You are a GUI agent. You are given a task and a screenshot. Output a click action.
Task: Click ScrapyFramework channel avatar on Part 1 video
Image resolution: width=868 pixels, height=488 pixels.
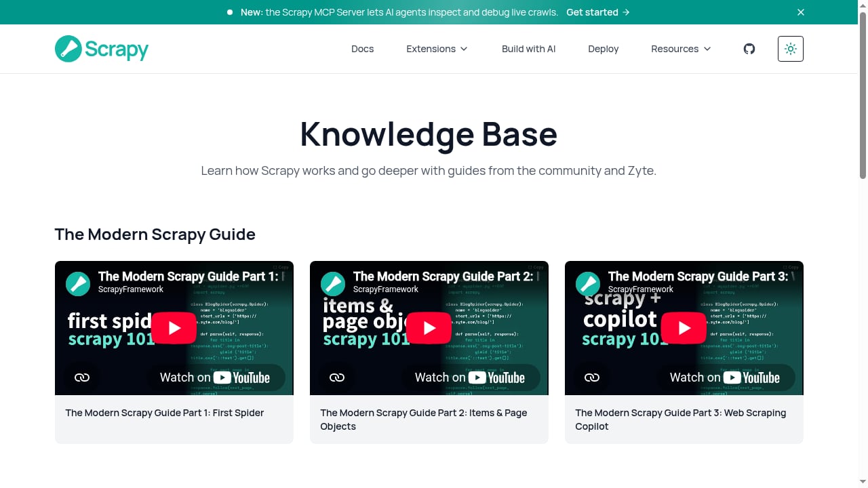click(78, 284)
